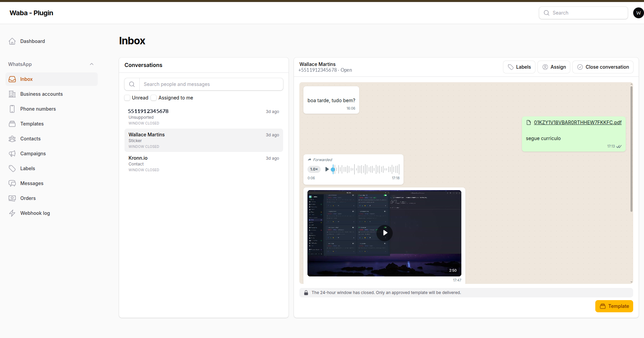
Task: Open the Dashboard menu item
Action: [x=51, y=41]
